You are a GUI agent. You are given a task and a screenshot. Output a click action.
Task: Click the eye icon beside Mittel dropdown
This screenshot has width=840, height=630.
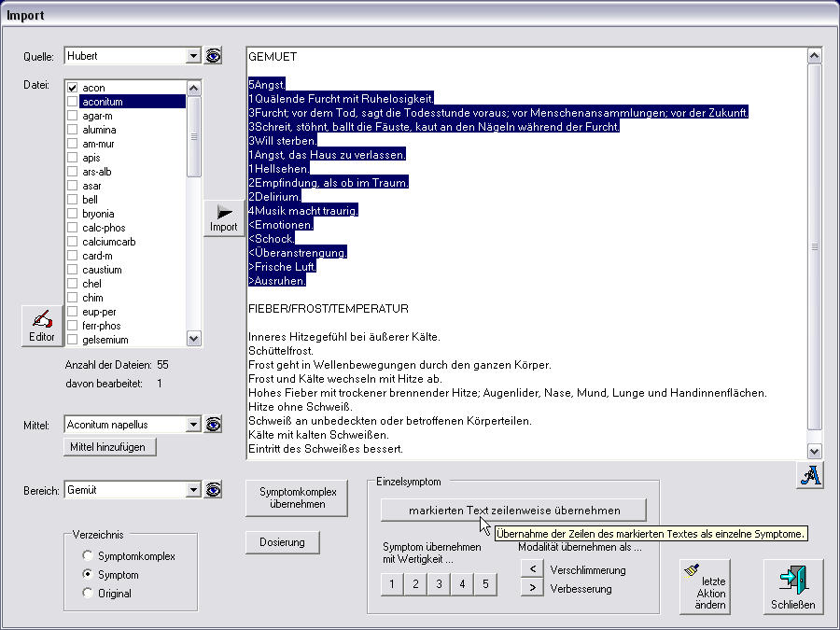tap(214, 425)
